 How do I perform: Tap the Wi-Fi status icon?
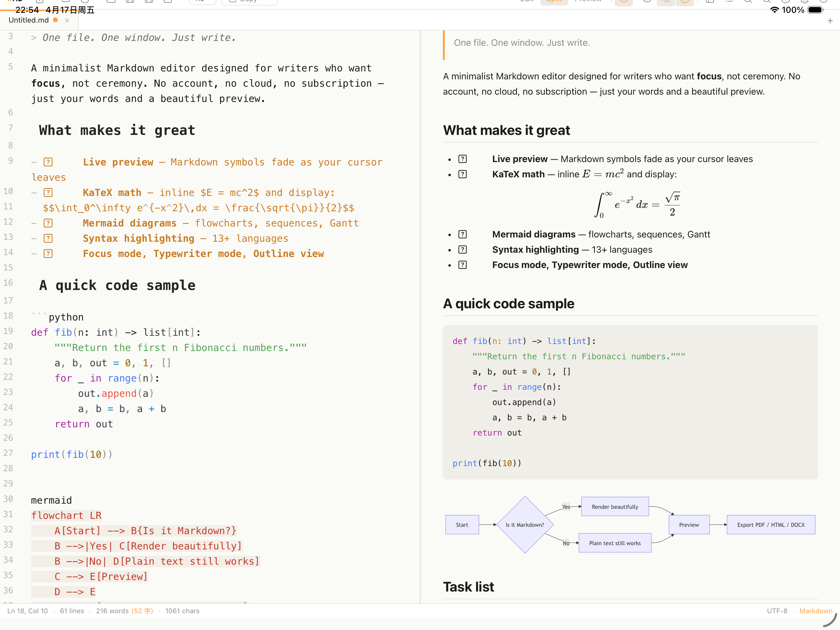pos(774,10)
